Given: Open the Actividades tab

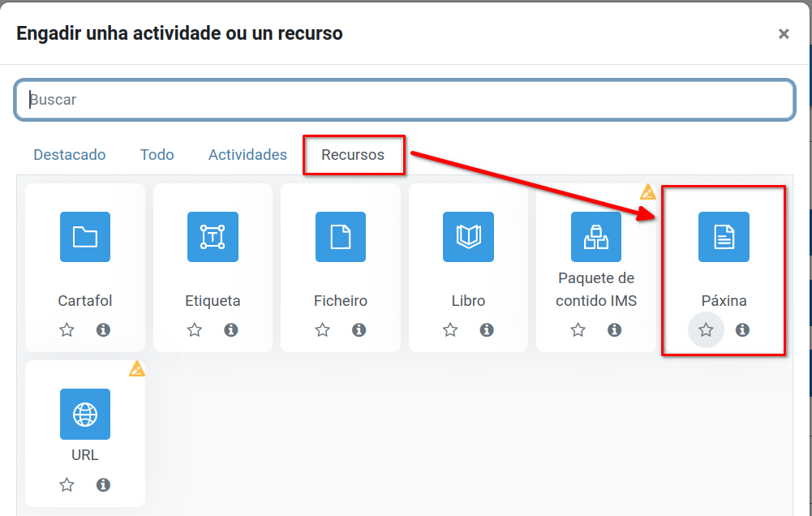Looking at the screenshot, I should point(247,155).
